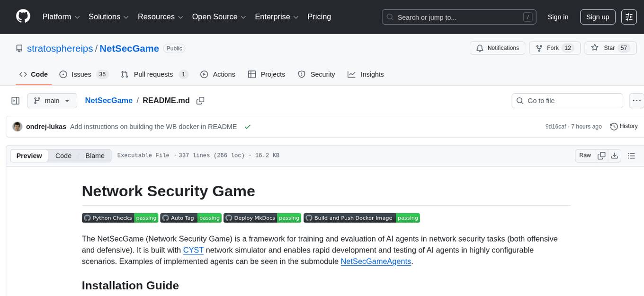
Task: Copy the raw file contents
Action: pos(601,155)
